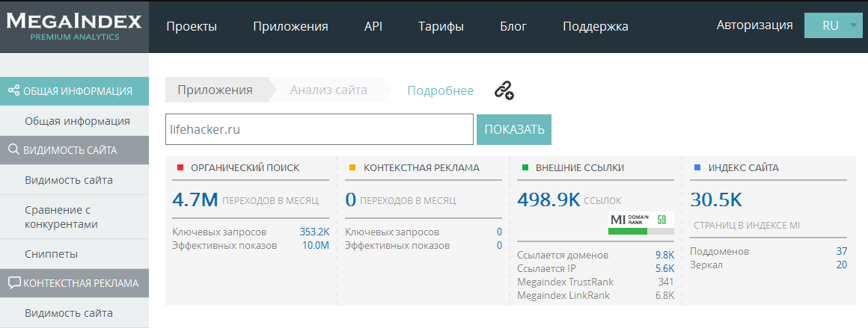Click the 37 subdomains value
868x328 pixels.
(x=842, y=251)
